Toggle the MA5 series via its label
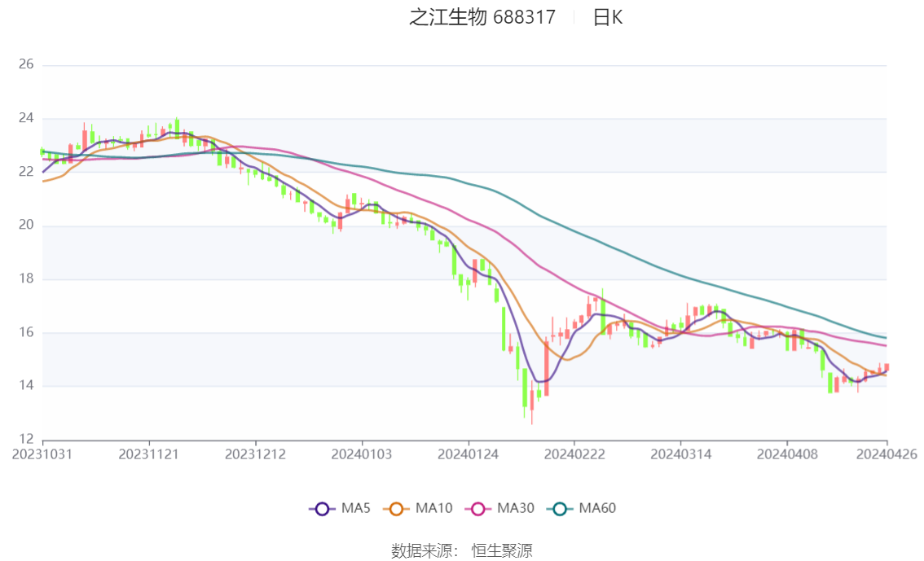 tap(355, 509)
